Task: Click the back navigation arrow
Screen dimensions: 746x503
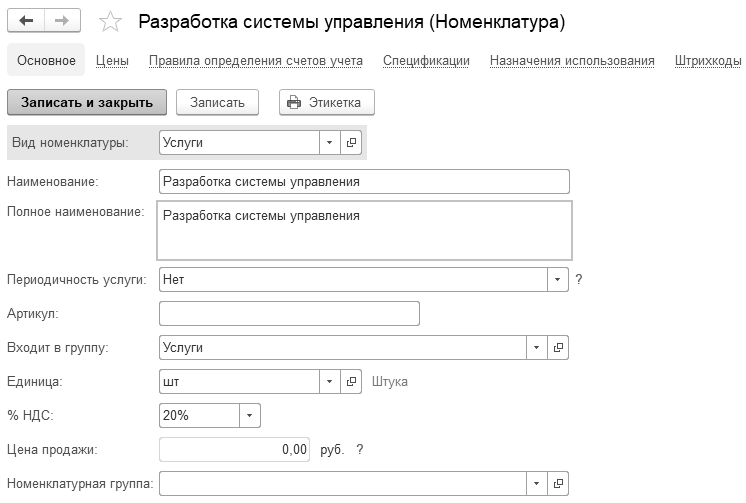Action: 26,21
